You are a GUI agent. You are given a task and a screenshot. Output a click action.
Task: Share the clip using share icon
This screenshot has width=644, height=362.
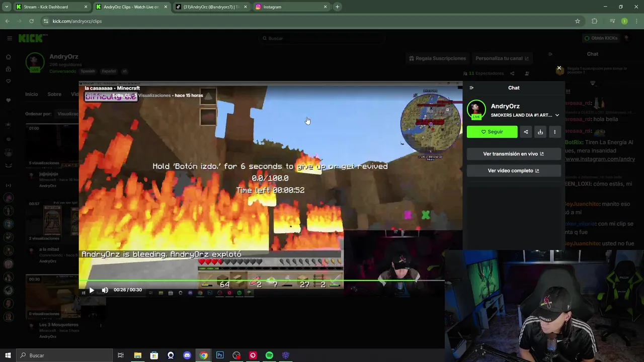(x=526, y=132)
